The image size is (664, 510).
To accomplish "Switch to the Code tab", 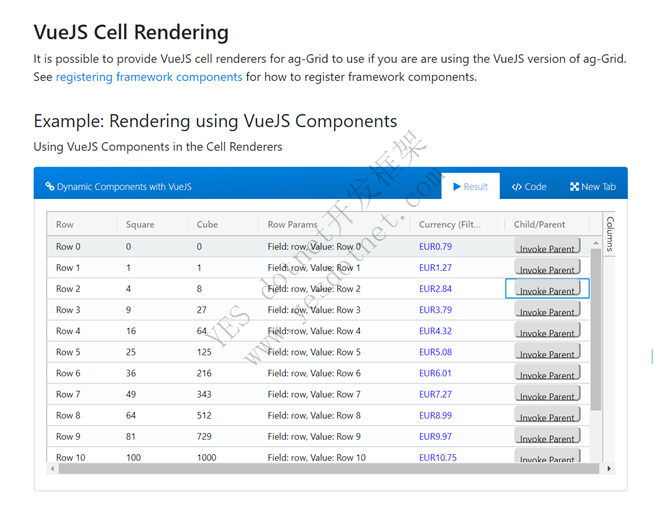I will click(529, 186).
